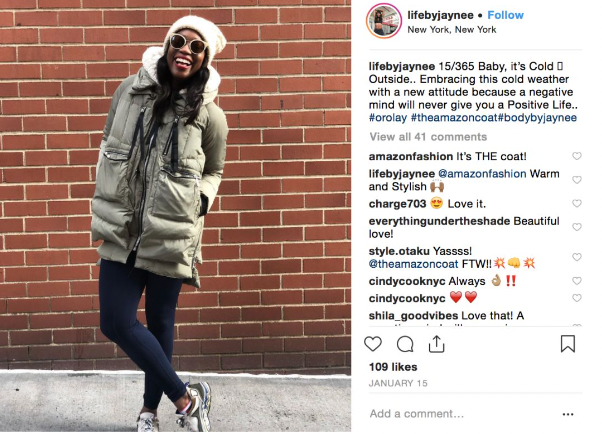Screen dimensions: 602x434
Task: Share the post using the upload arrow icon
Action: [437, 344]
